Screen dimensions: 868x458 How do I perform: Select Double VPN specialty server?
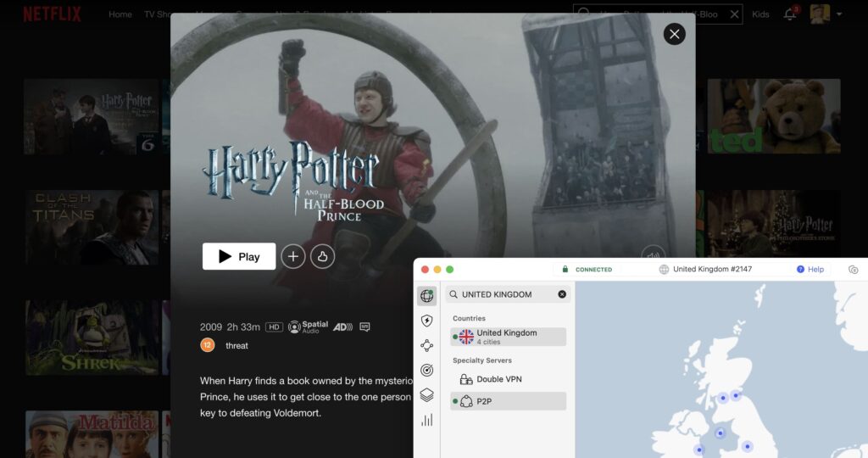coord(509,379)
